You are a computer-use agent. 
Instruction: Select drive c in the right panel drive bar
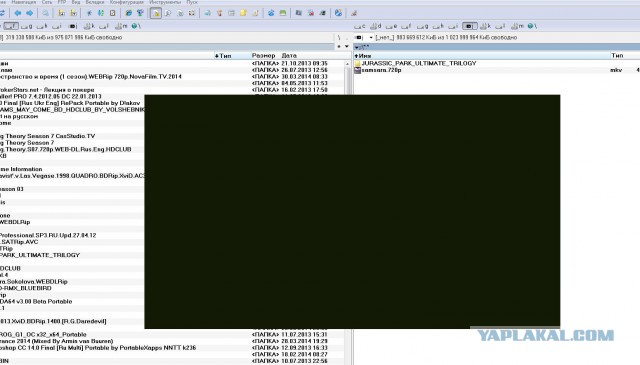click(360, 26)
